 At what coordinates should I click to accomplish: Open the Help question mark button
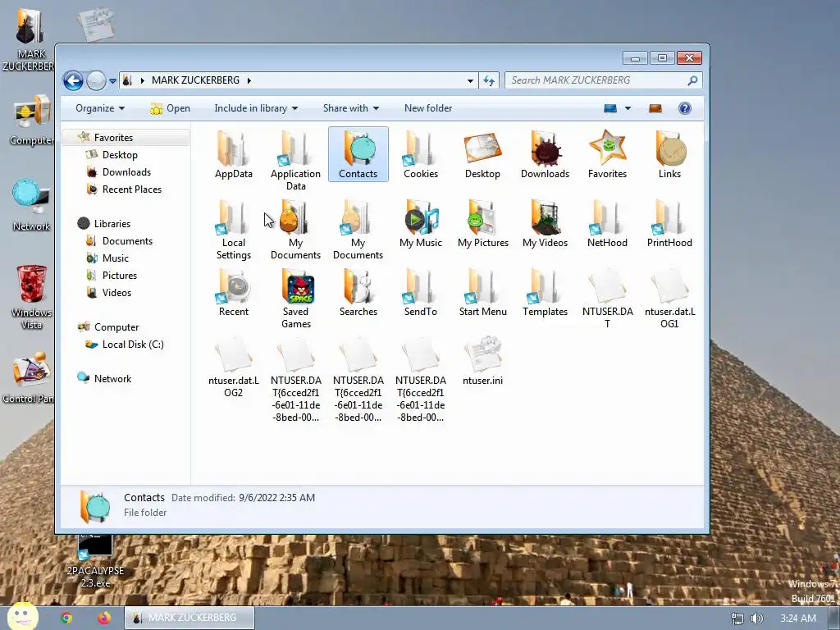click(685, 108)
